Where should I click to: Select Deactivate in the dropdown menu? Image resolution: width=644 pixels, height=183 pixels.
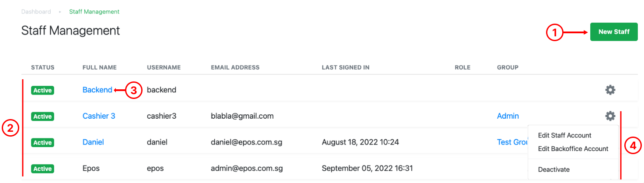point(554,169)
